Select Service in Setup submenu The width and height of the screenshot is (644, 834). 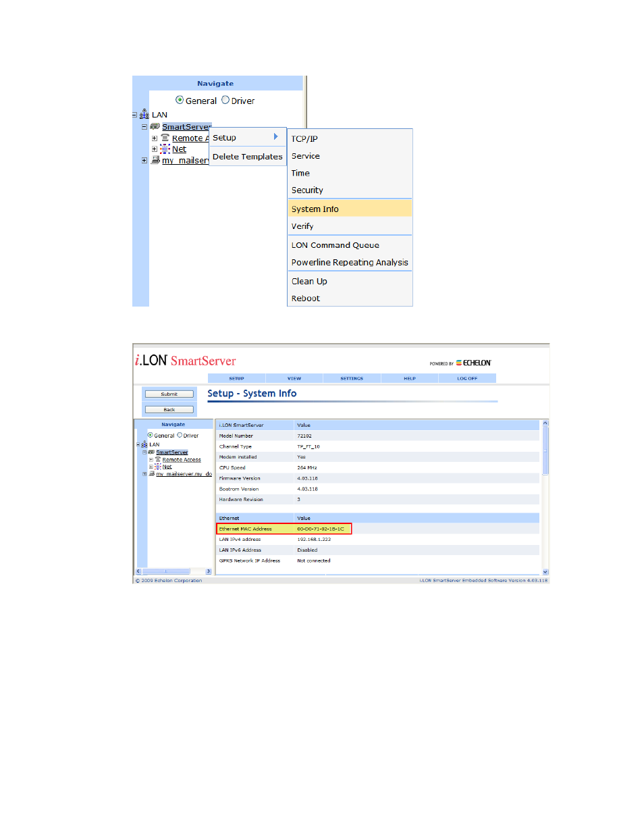click(x=350, y=155)
